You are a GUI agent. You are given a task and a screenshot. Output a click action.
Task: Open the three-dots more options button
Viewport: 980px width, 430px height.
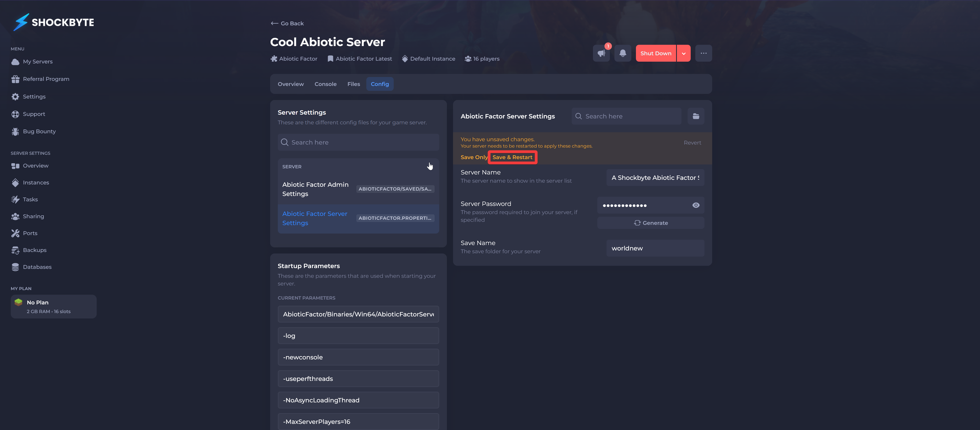[x=703, y=53]
